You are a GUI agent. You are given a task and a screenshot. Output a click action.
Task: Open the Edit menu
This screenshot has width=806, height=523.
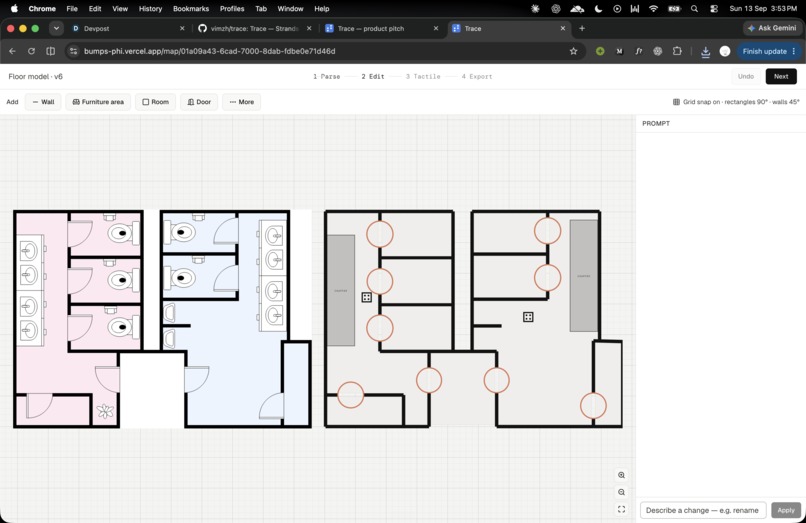pyautogui.click(x=95, y=9)
